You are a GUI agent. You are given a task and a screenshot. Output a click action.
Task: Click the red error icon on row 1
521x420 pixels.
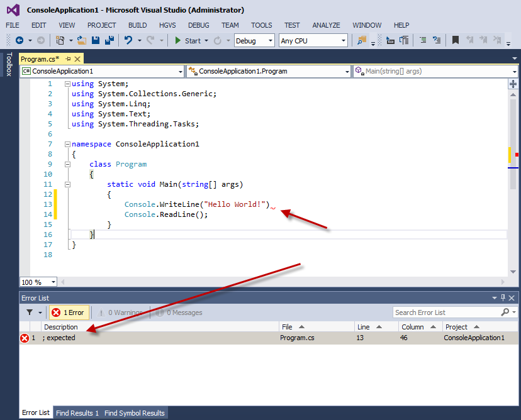(25, 338)
